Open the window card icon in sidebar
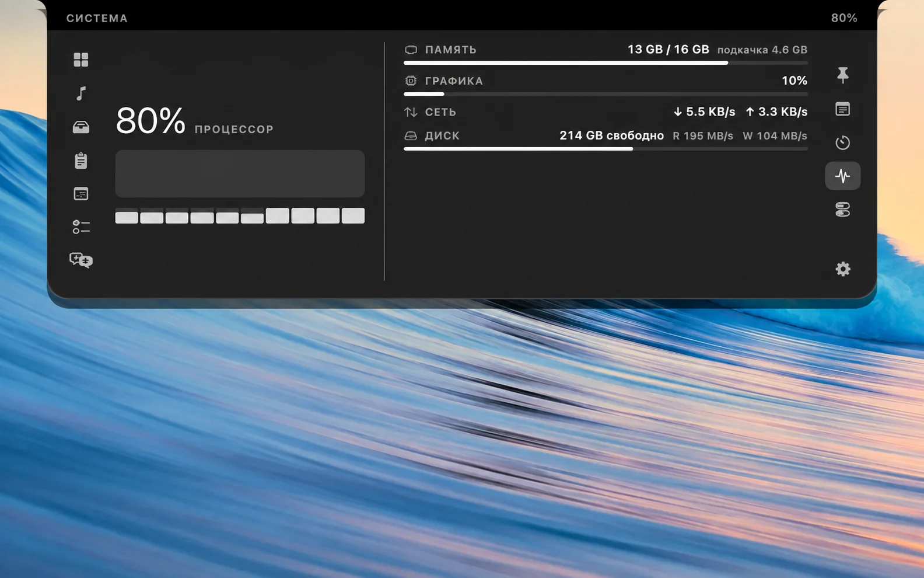 81,194
